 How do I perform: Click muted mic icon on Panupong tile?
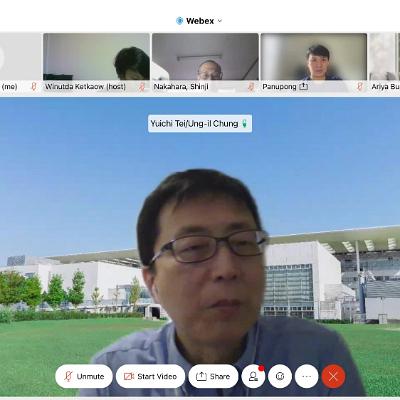(360, 87)
